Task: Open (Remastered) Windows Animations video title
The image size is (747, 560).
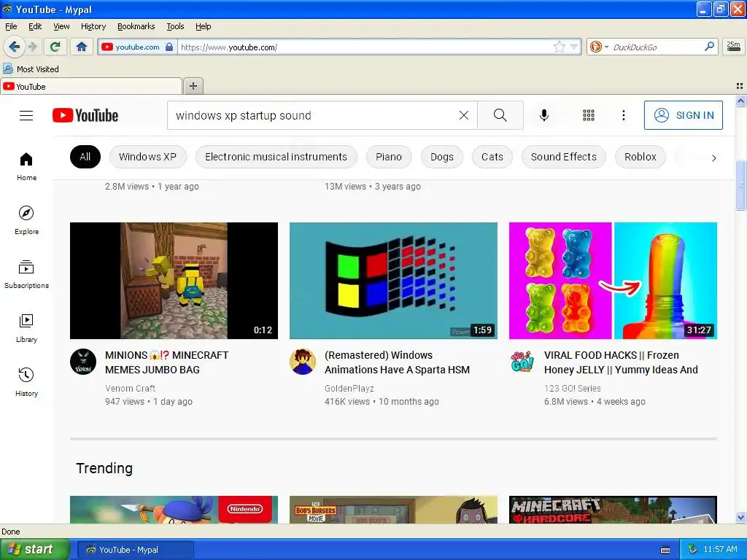Action: pos(398,362)
